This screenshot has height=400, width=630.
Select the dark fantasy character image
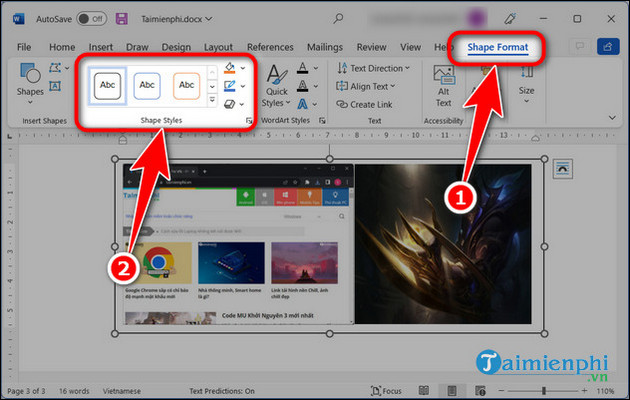(x=443, y=244)
